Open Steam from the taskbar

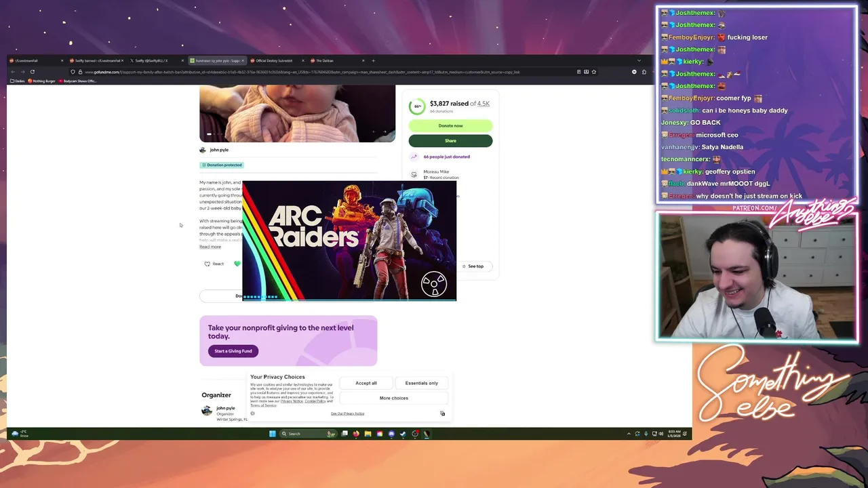403,434
